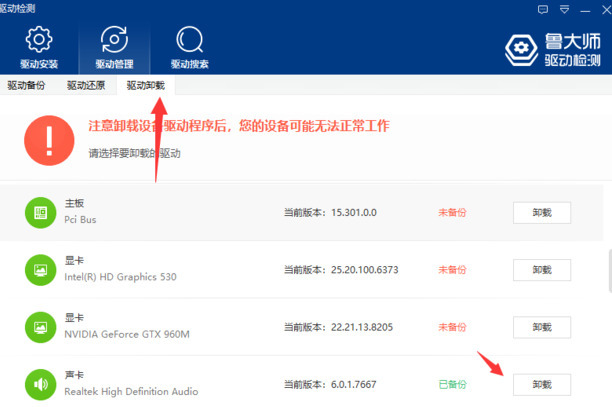612x407 pixels.
Task: Click the NVIDIA GTX 960M display icon
Action: pos(41,327)
